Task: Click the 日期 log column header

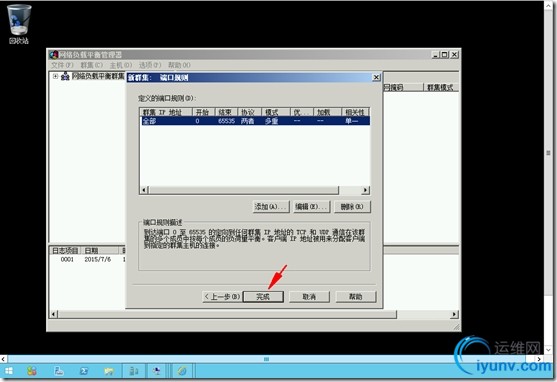Action: [x=101, y=251]
